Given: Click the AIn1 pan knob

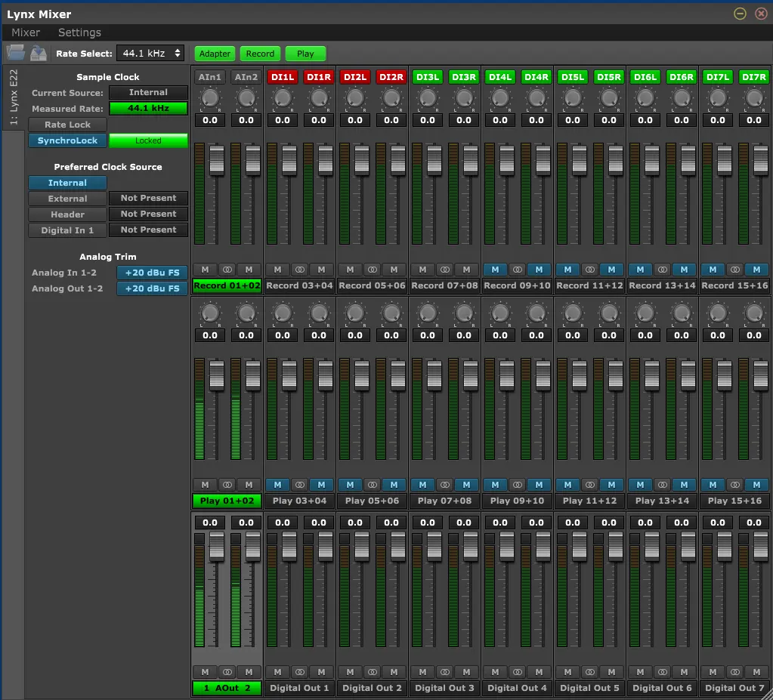Looking at the screenshot, I should pos(209,98).
